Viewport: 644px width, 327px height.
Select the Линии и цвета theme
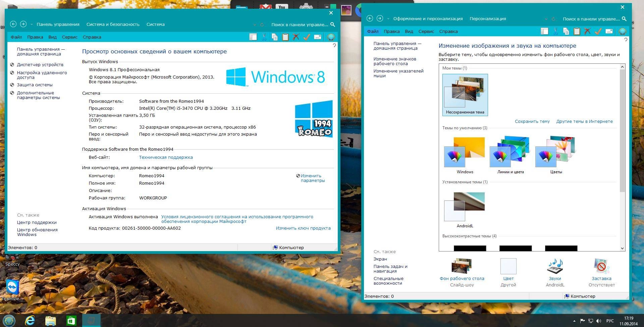click(x=510, y=155)
